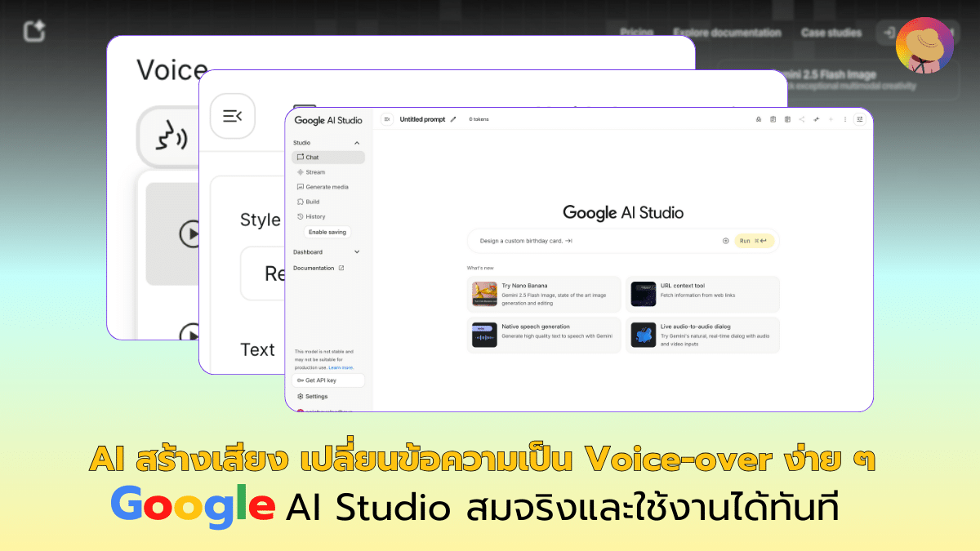Select Stream in the Studio sidebar
This screenshot has width=980, height=551.
click(x=314, y=172)
